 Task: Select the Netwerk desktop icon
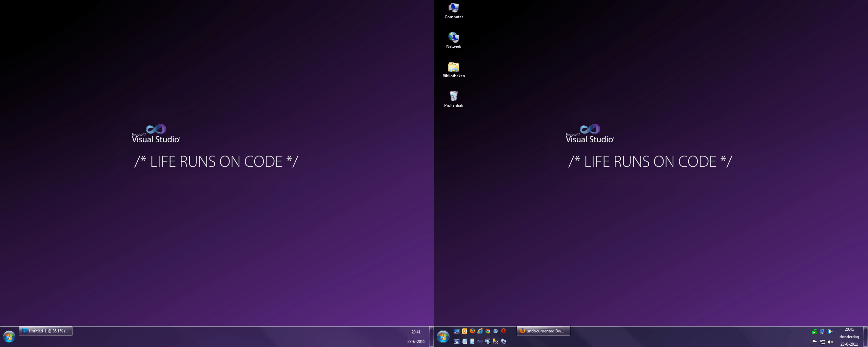point(454,40)
